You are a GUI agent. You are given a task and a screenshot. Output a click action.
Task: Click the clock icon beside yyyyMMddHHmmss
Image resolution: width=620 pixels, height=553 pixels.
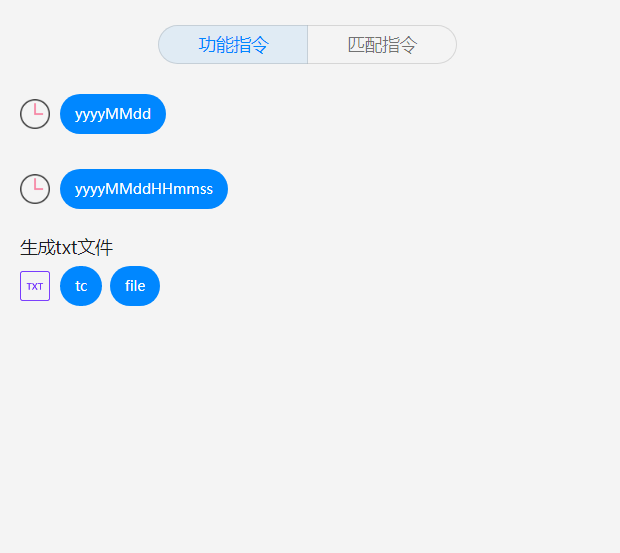(35, 189)
